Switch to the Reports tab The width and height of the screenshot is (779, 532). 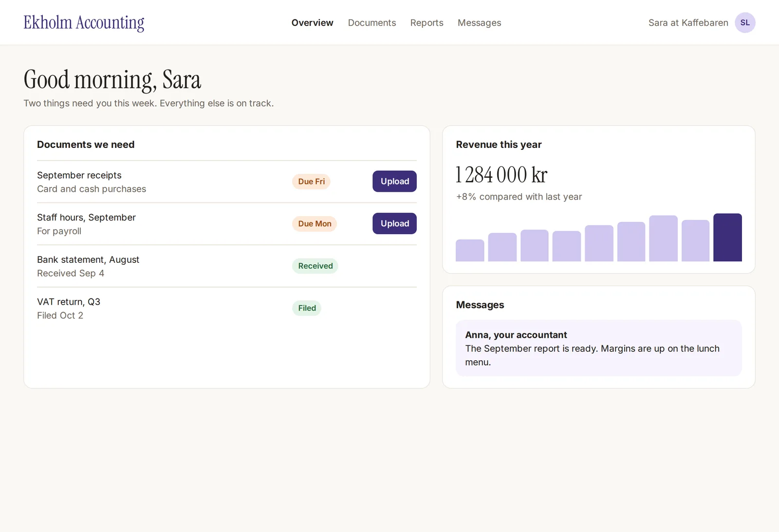click(x=427, y=23)
